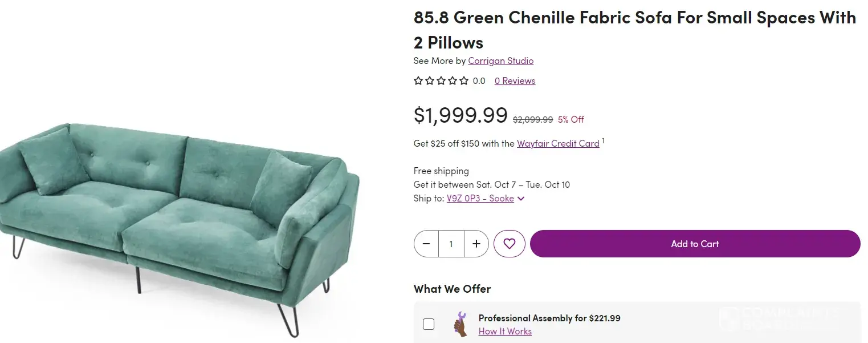868x343 pixels.
Task: Change the V9Z 0P3 - Sooke shipping location
Action: click(x=480, y=199)
